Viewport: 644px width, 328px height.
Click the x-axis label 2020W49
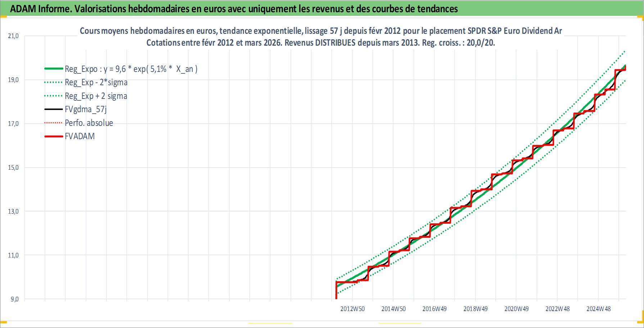tap(517, 309)
